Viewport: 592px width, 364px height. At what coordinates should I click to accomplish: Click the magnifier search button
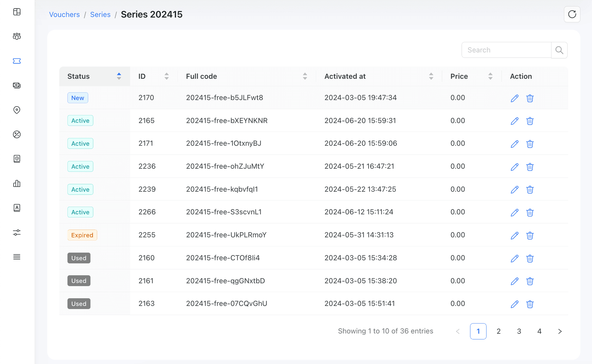click(559, 50)
